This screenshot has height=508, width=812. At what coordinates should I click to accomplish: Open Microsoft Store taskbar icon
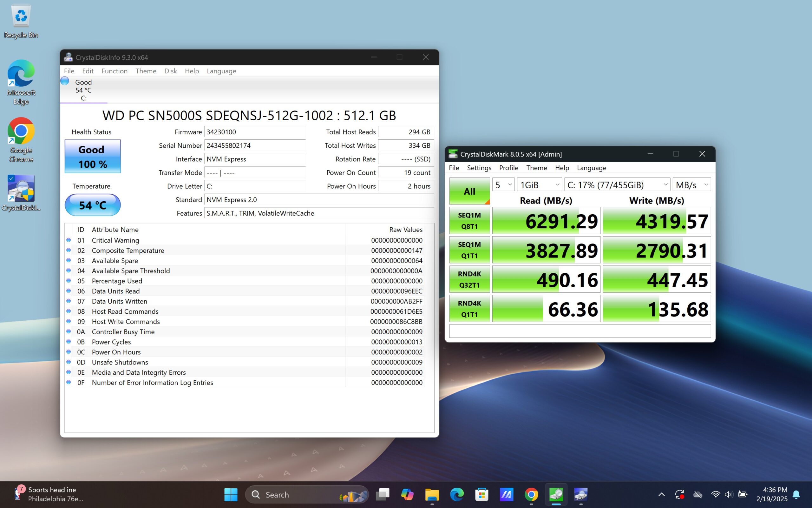coord(481,495)
